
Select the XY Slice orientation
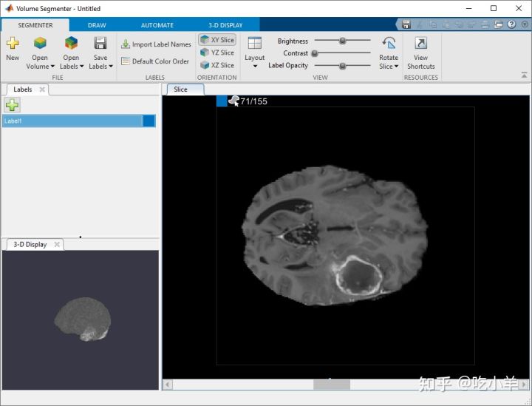tap(216, 40)
